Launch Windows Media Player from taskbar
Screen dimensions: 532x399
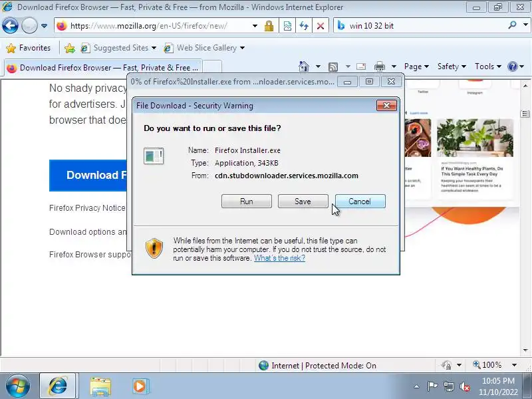pyautogui.click(x=140, y=386)
